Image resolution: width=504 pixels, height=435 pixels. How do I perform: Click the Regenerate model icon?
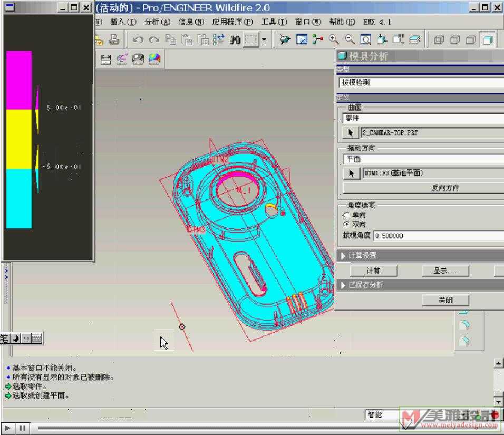[219, 40]
